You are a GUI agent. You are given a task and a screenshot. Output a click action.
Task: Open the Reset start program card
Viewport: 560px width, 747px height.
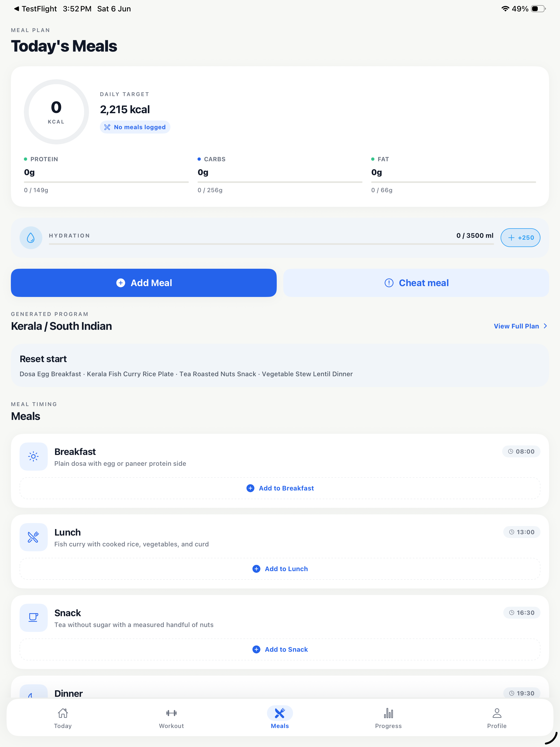click(x=280, y=365)
